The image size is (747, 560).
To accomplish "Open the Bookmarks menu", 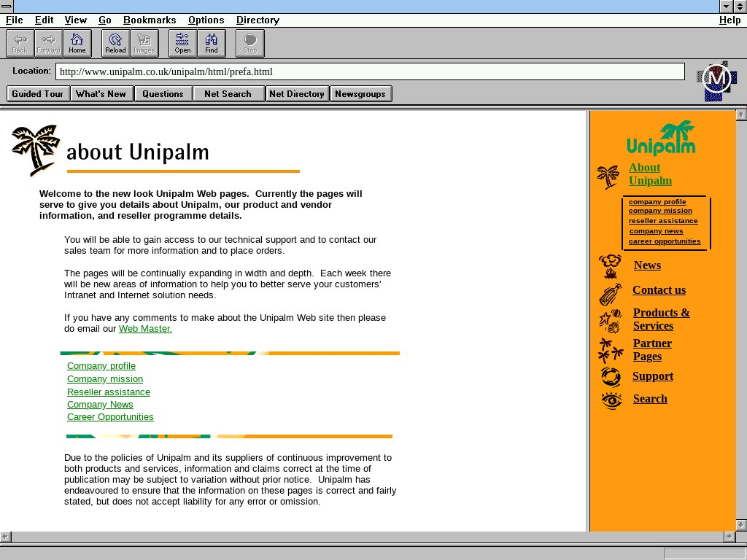I will click(x=150, y=20).
